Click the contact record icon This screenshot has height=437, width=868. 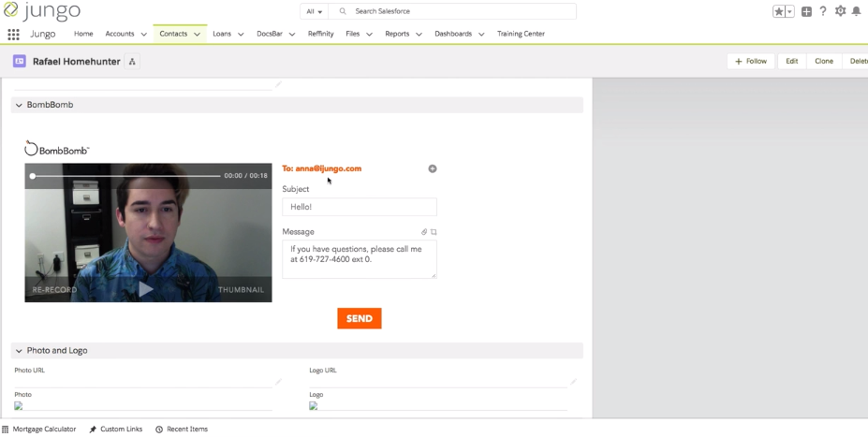point(20,62)
